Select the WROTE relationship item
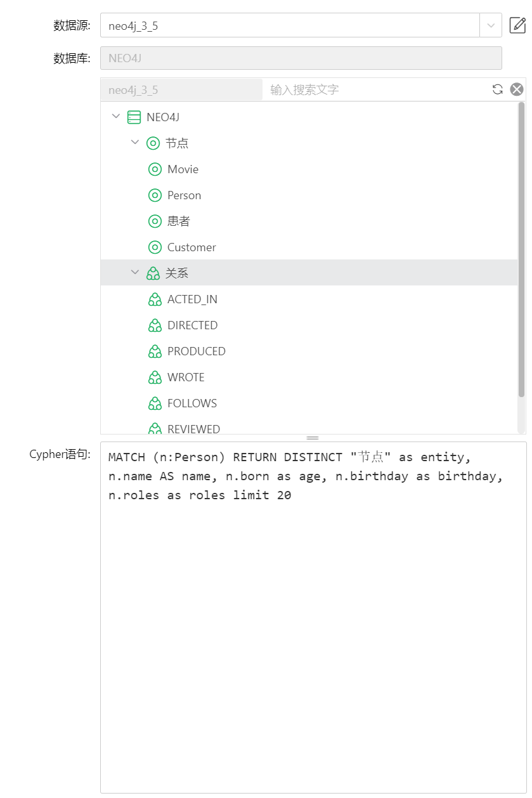The height and width of the screenshot is (798, 532). click(x=186, y=377)
